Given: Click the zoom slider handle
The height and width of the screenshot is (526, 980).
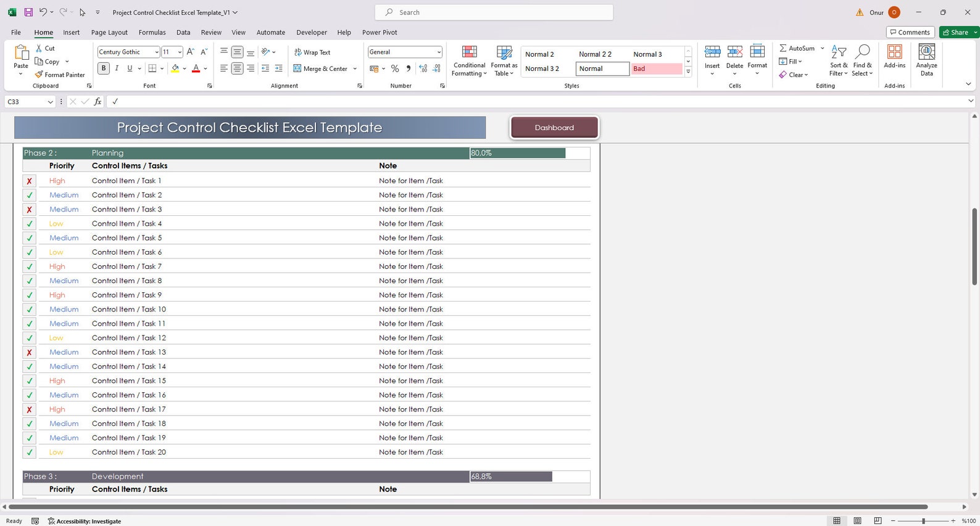Looking at the screenshot, I should [x=923, y=521].
